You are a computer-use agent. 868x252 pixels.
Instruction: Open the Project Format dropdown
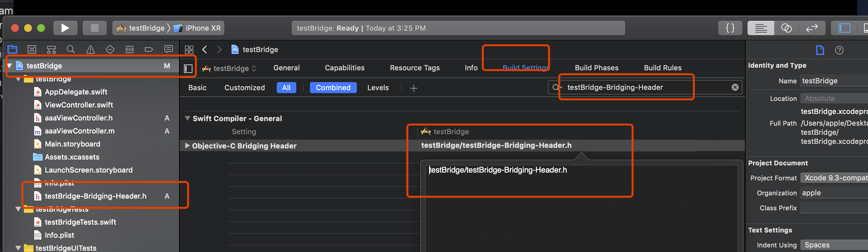click(x=834, y=178)
